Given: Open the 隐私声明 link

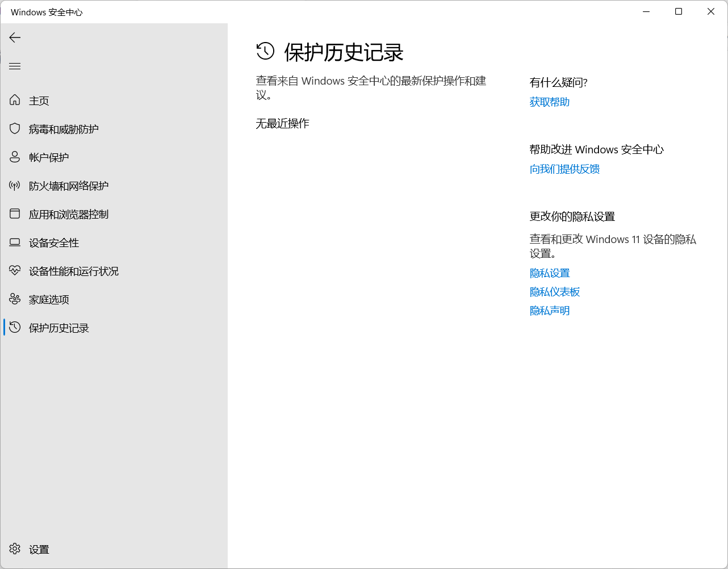Looking at the screenshot, I should pos(550,311).
